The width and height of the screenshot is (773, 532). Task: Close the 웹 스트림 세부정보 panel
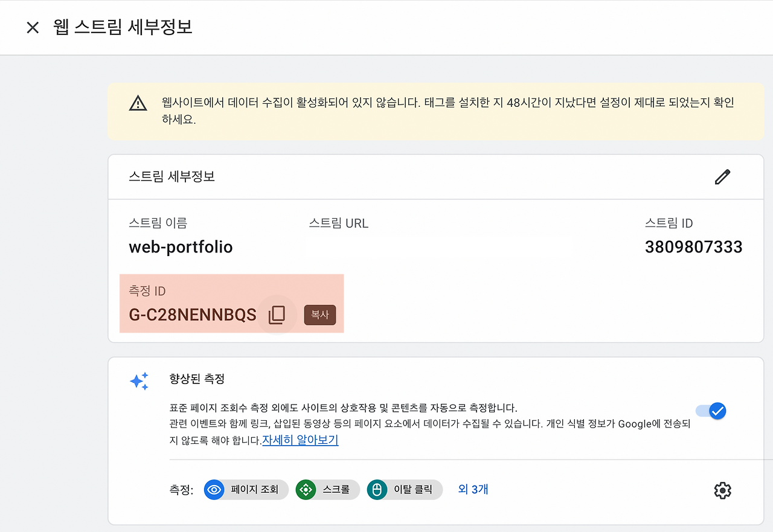coord(32,27)
